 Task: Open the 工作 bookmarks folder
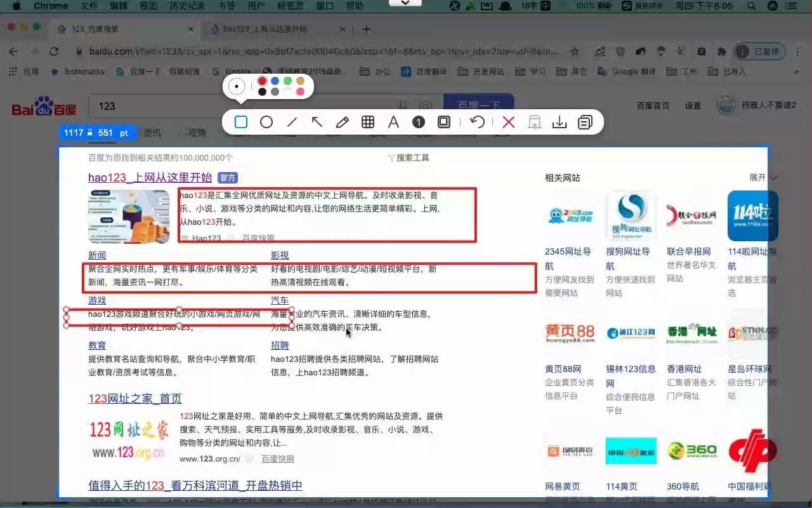pyautogui.click(x=682, y=72)
